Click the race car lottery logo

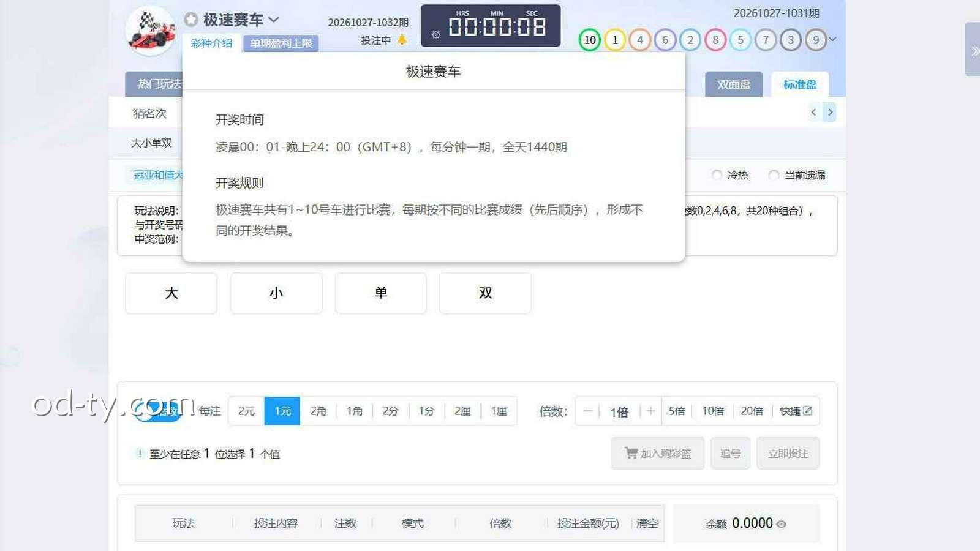coord(150,31)
